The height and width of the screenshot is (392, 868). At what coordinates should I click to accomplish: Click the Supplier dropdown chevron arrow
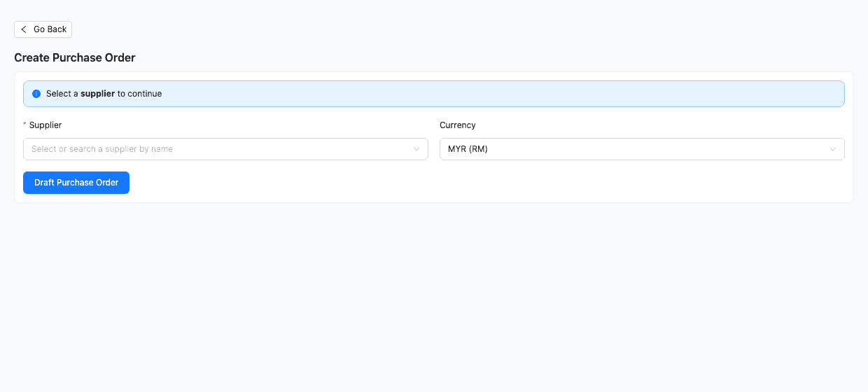416,149
